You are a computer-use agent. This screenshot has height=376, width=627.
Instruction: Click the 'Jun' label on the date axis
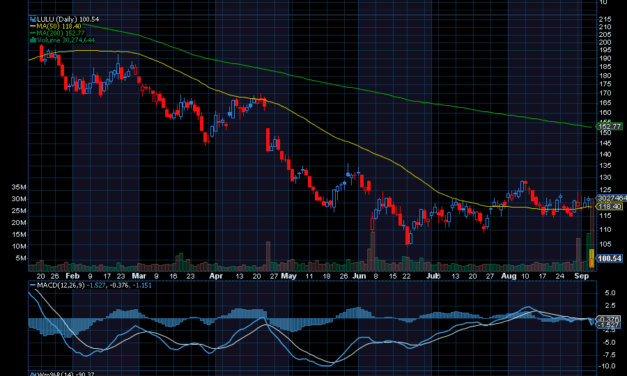359,276
